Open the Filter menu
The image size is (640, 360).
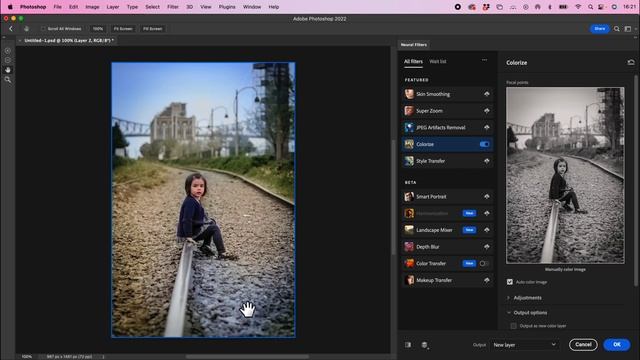[x=173, y=7]
